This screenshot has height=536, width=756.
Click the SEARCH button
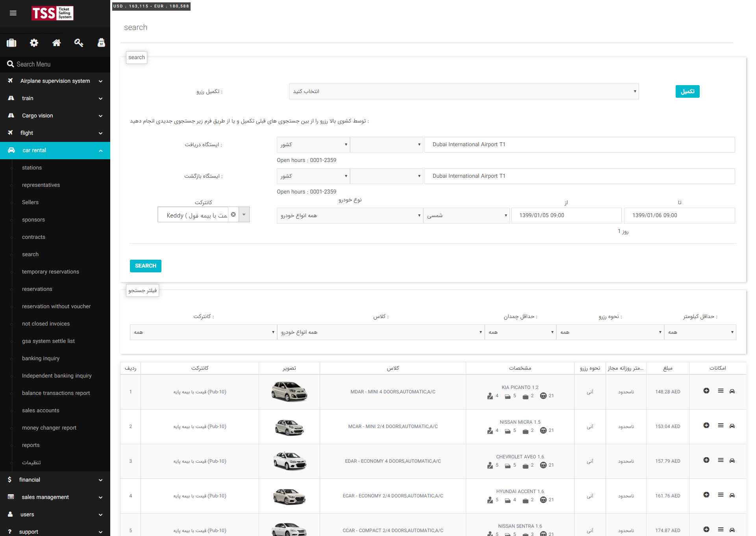[145, 266]
